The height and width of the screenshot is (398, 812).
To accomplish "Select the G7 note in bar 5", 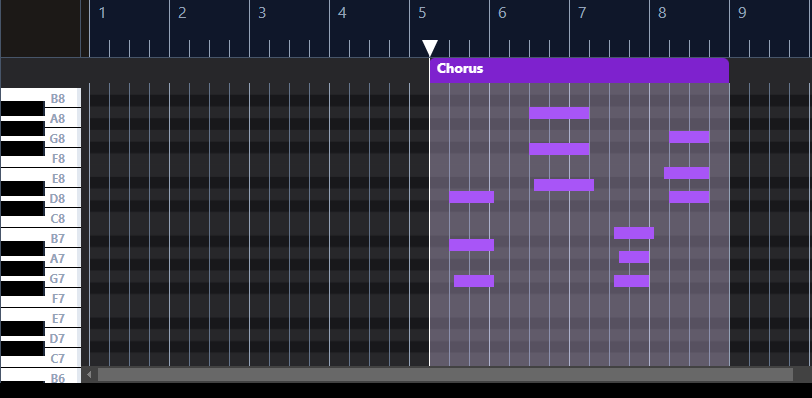I will 474,281.
